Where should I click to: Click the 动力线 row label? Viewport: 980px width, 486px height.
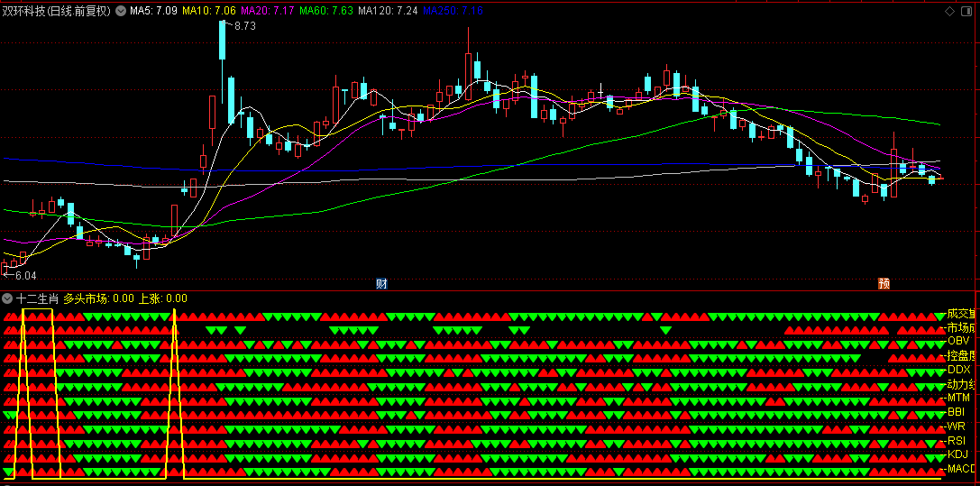(961, 383)
